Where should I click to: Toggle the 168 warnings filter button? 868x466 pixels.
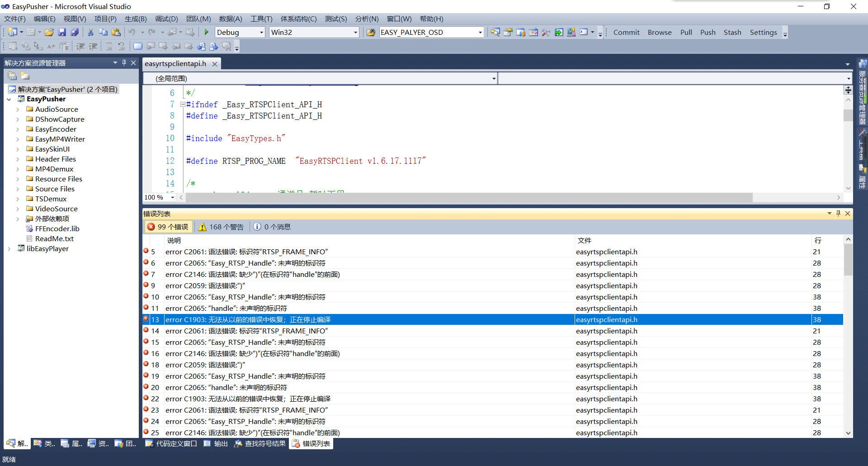[221, 227]
